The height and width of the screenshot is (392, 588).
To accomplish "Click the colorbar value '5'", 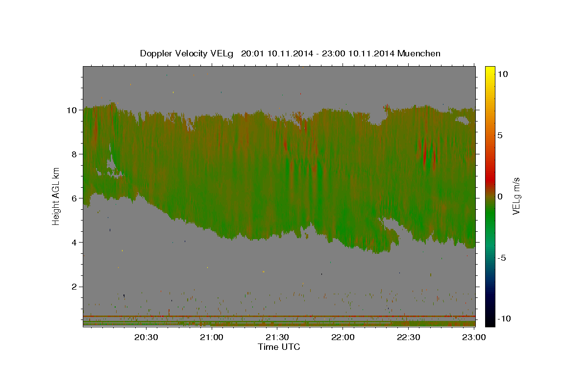I will point(500,135).
